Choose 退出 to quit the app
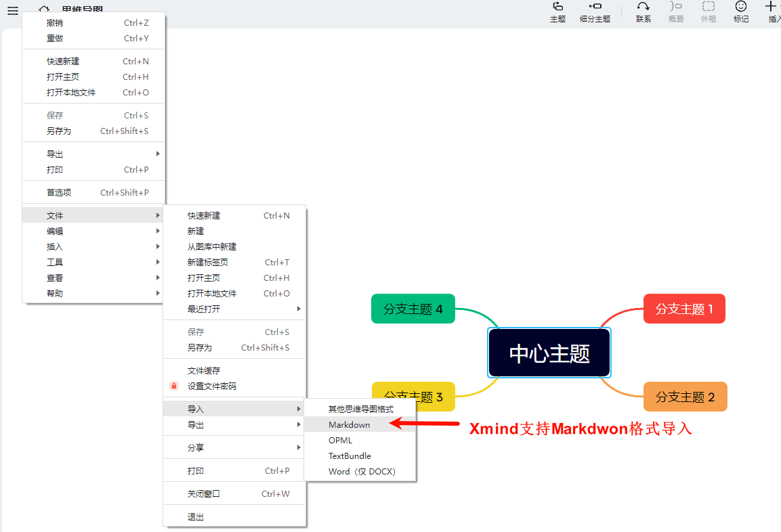The height and width of the screenshot is (532, 781). (x=234, y=517)
